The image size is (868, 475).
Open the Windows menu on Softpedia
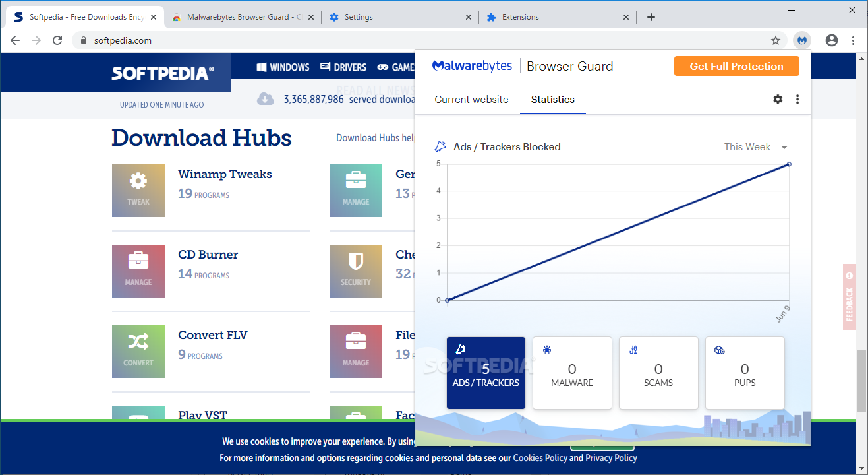(283, 67)
